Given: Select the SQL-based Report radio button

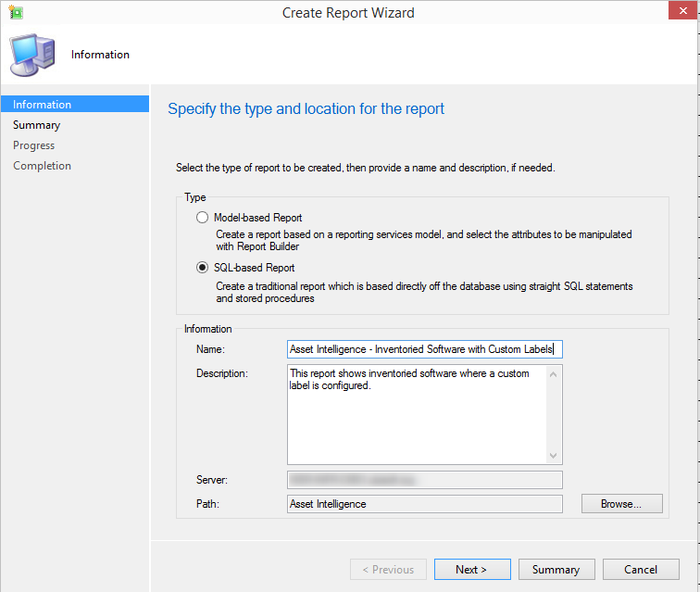Looking at the screenshot, I should point(202,268).
